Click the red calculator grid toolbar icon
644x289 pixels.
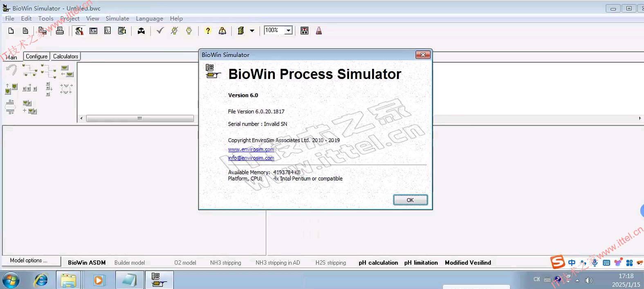[305, 31]
